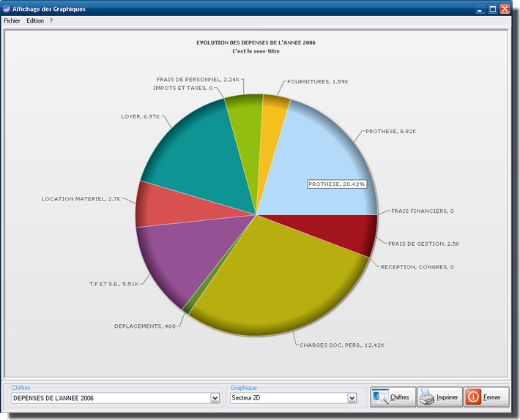520x420 pixels.
Task: Click the red power icon on Fermer
Action: [x=473, y=397]
